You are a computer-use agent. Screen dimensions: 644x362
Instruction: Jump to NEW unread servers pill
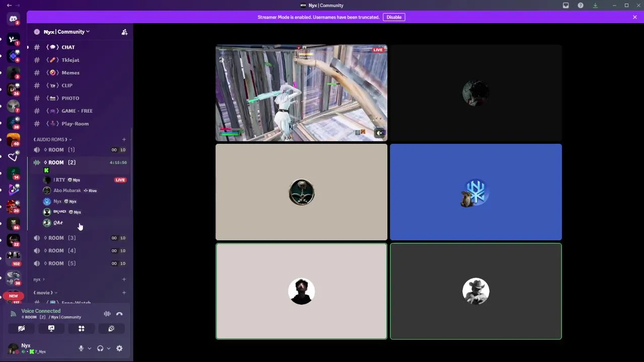coord(14,296)
